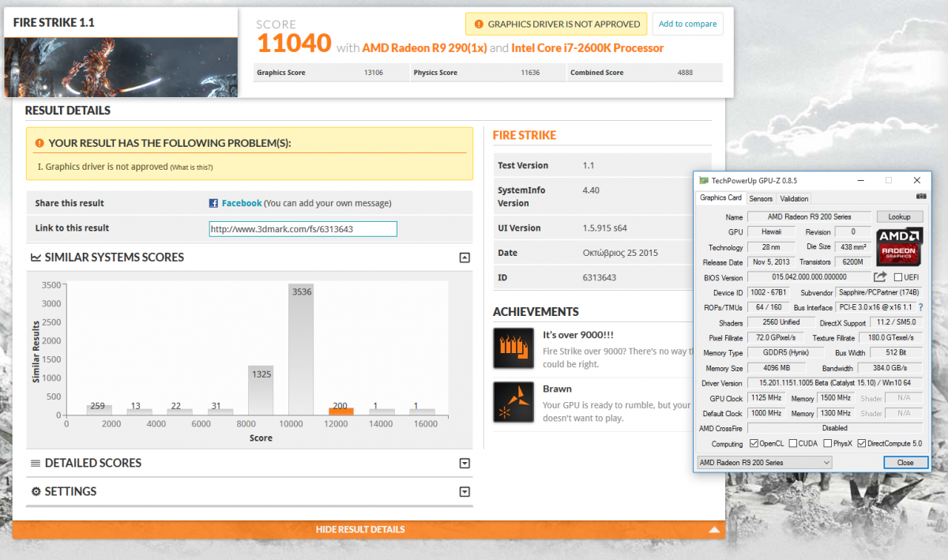The height and width of the screenshot is (560, 948).
Task: Click the Fire Strike thumbnail image
Action: coord(121,68)
